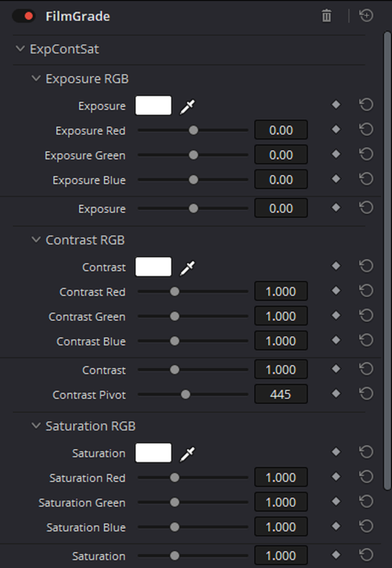This screenshot has height=568, width=392.
Task: Click the panel's vertical scrollbar
Action: pyautogui.click(x=387, y=261)
